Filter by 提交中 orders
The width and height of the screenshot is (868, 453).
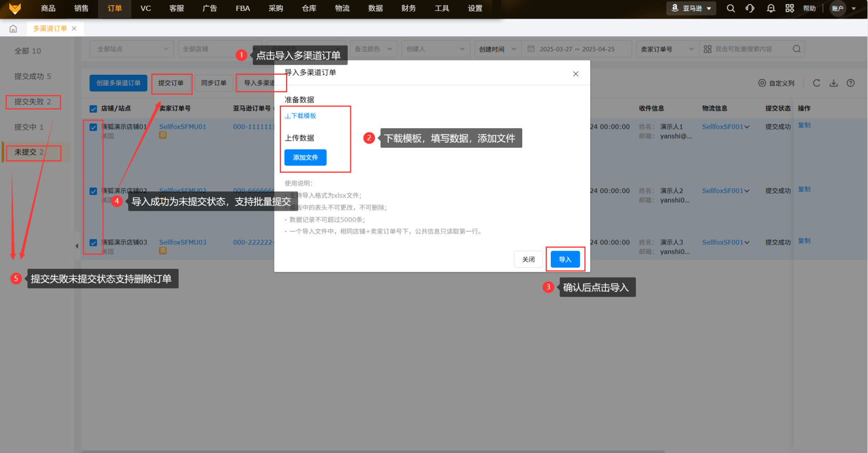click(x=29, y=127)
